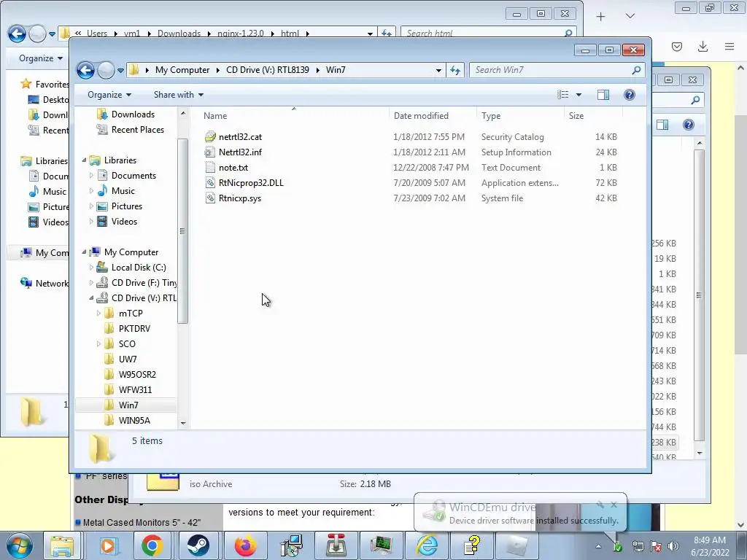
Task: Open the Help icon in the Win7 window
Action: pyautogui.click(x=630, y=95)
